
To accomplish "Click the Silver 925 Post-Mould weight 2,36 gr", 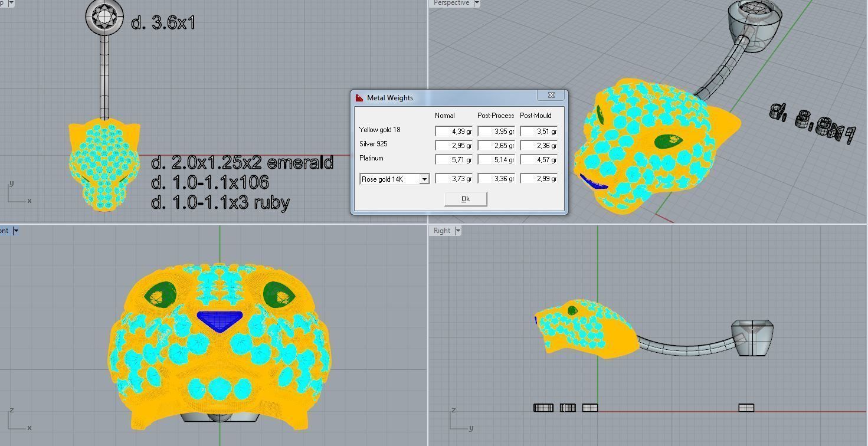I will 539,146.
